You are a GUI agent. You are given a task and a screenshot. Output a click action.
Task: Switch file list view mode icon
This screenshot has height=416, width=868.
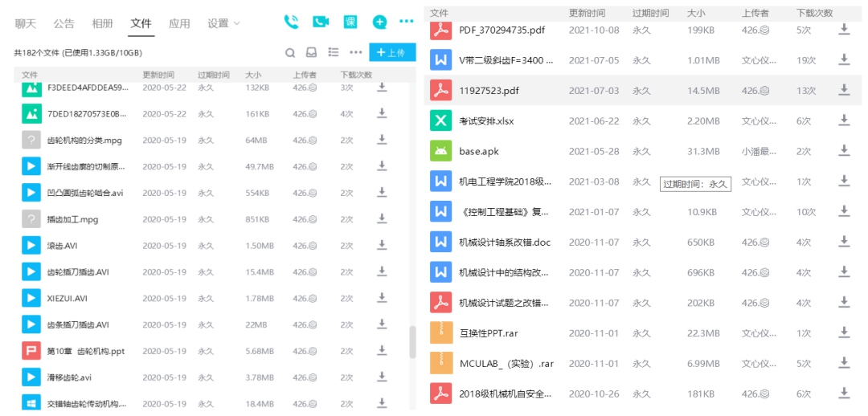point(334,52)
